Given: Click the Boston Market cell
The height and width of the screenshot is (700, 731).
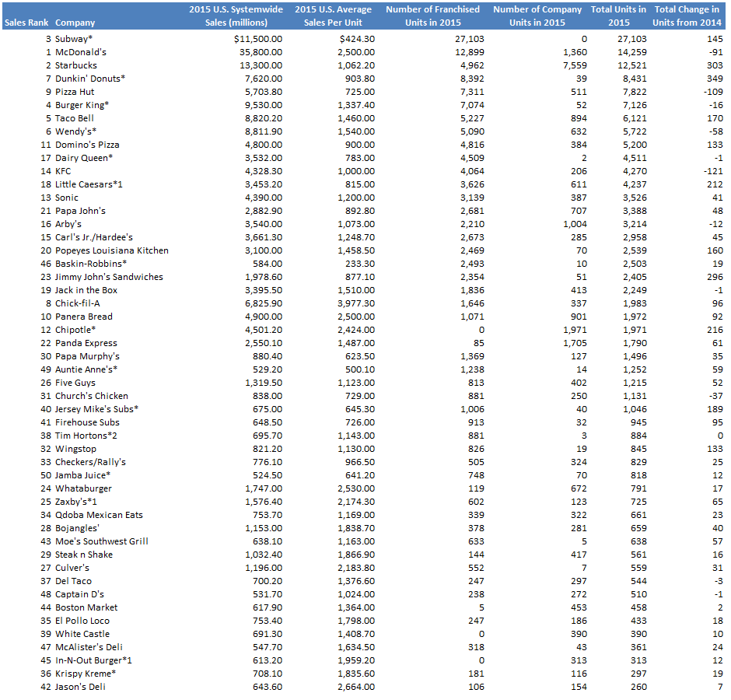Looking at the screenshot, I should click(x=86, y=607).
